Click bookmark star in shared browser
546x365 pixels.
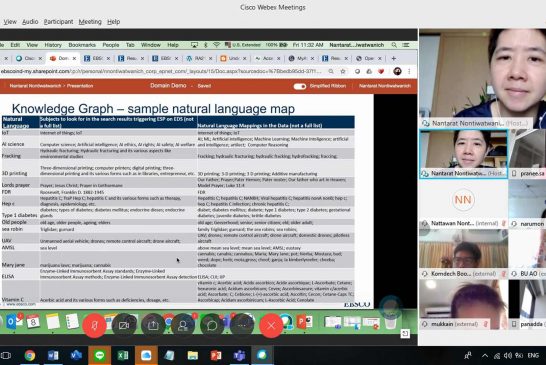(343, 71)
